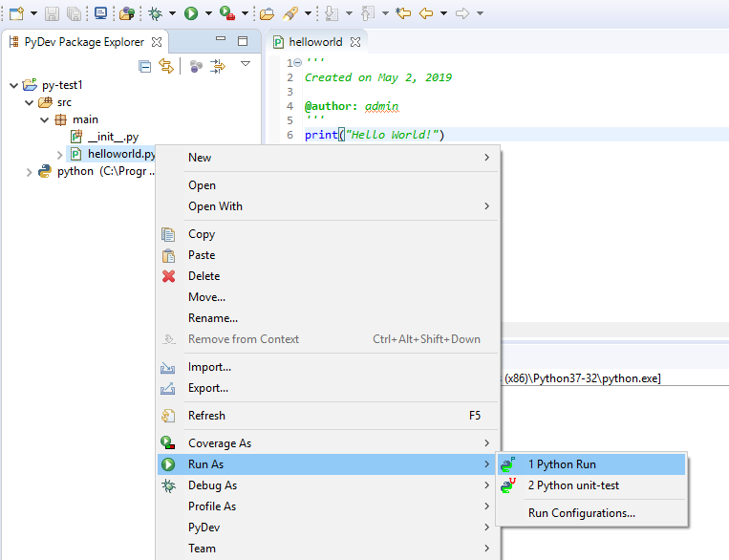Close the helloworld editor tab
This screenshot has width=729, height=560.
[355, 42]
